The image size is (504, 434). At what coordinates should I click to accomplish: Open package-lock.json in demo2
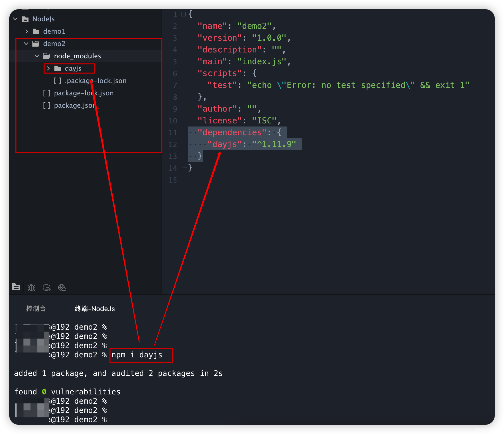click(x=84, y=93)
